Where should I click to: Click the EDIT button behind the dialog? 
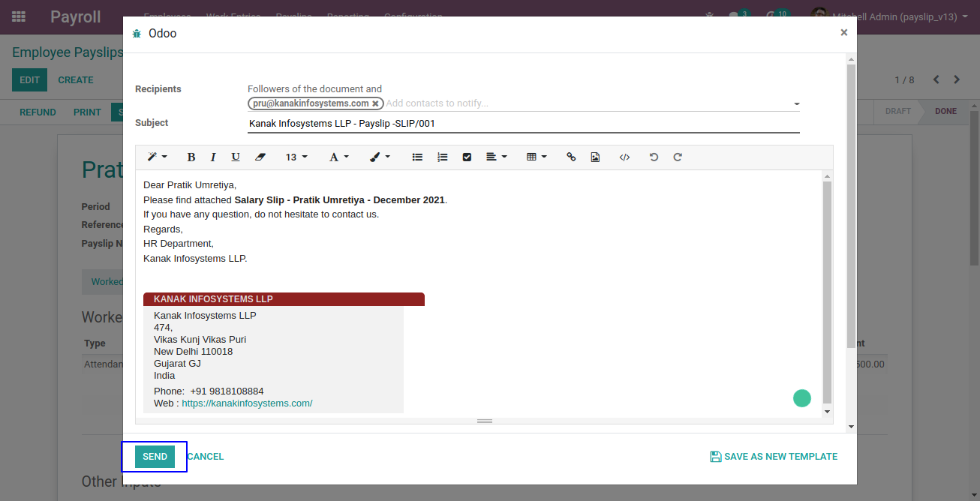coord(29,80)
